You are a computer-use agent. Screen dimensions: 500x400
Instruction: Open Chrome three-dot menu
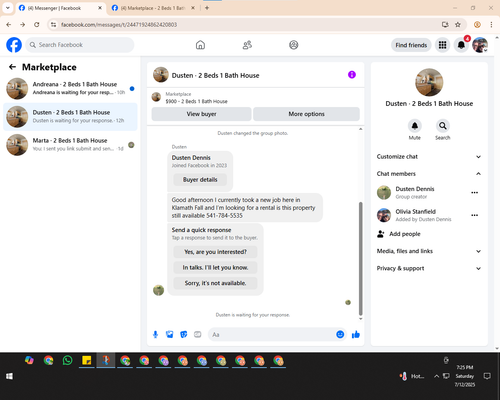(x=491, y=25)
